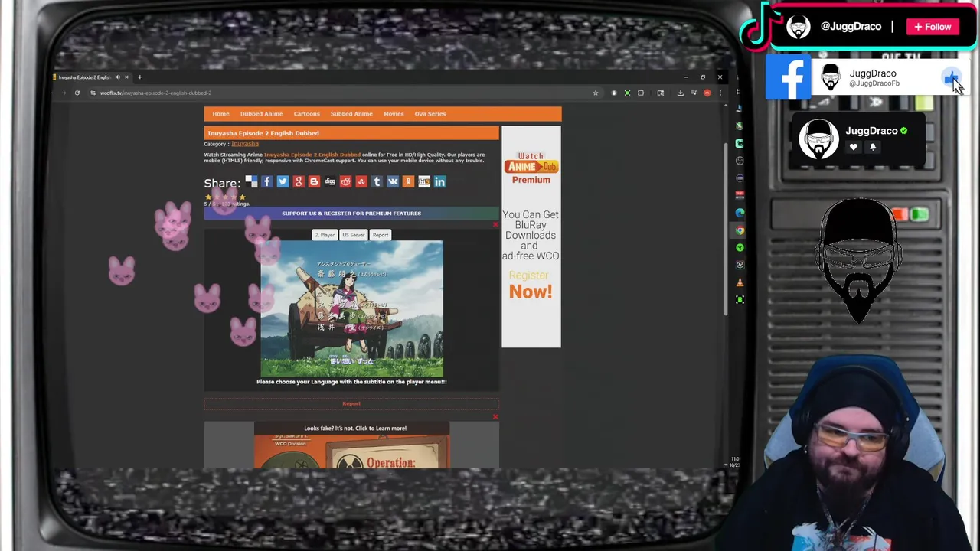The height and width of the screenshot is (551, 980).
Task: Share on Tumblr icon
Action: point(377,181)
